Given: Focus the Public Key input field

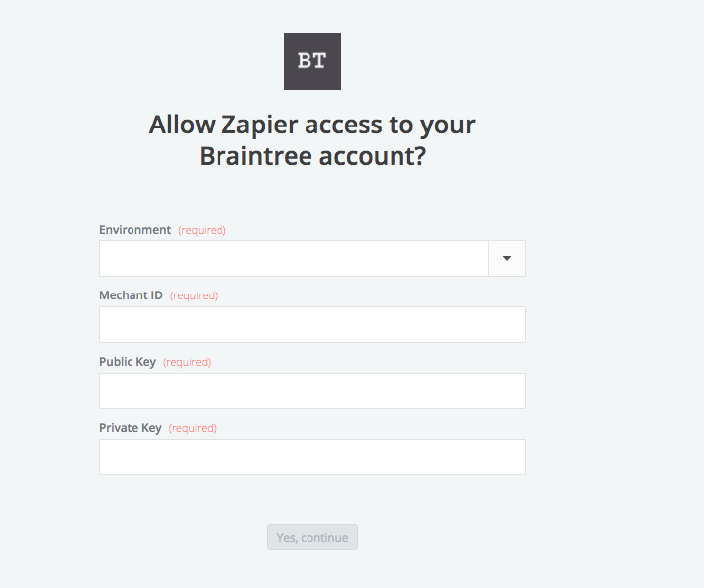Looking at the screenshot, I should (x=312, y=390).
